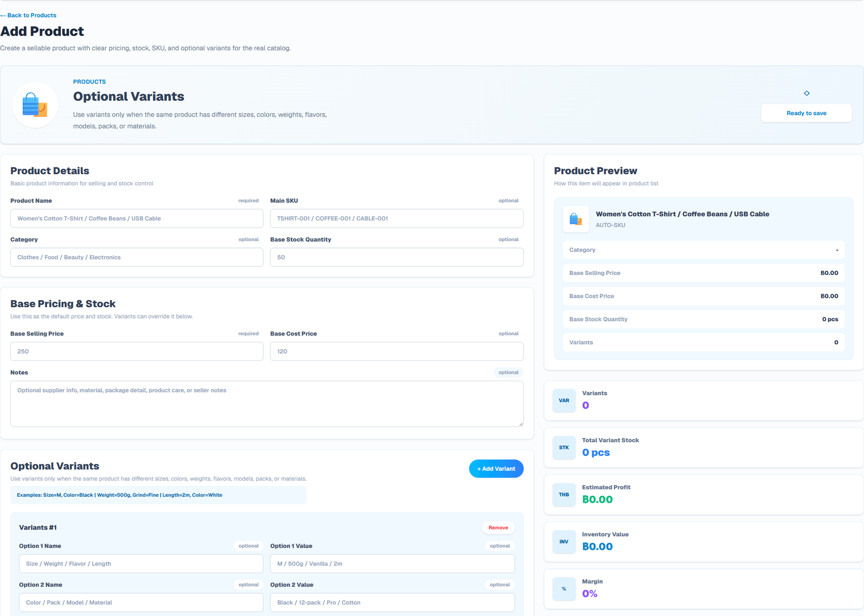This screenshot has height=616, width=864.
Task: Click the Base Cost Price preview row
Action: pos(704,296)
